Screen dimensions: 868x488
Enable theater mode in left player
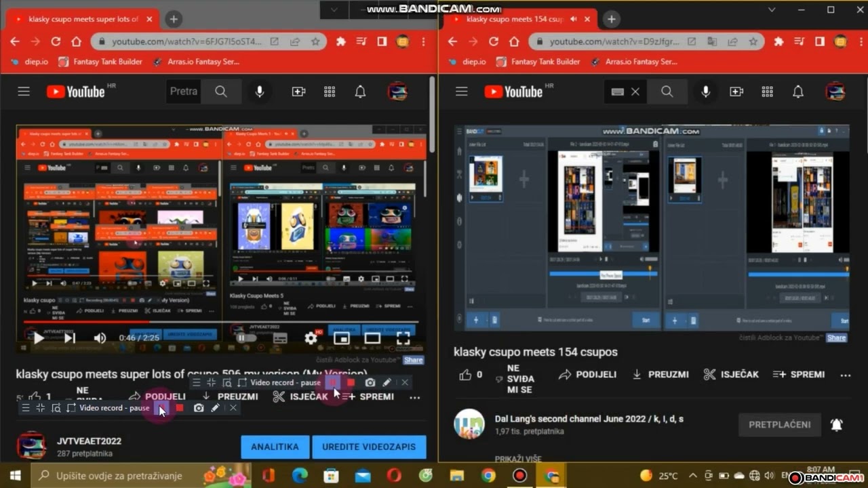tap(372, 338)
